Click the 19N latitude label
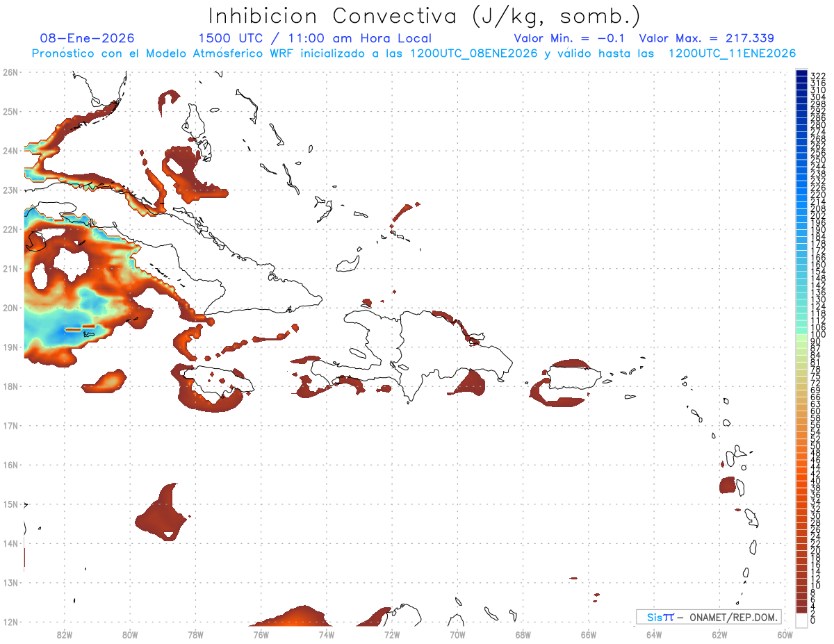 pos(10,347)
